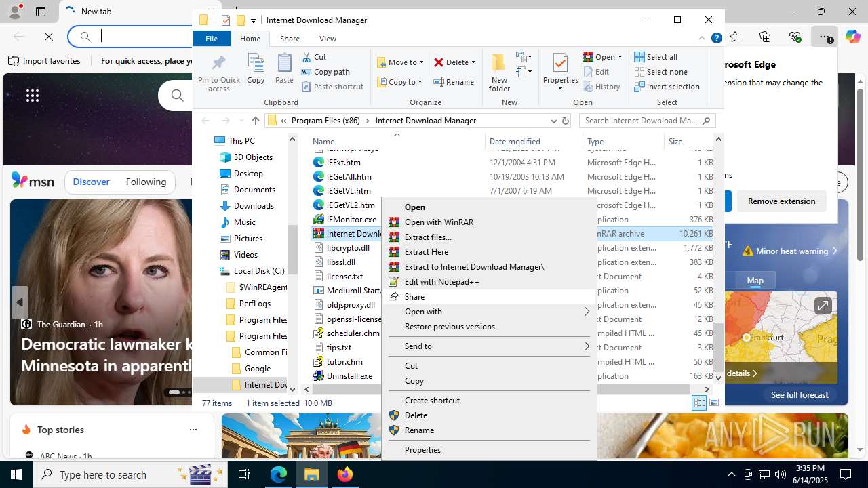Click the taskbar volume icon
The height and width of the screenshot is (488, 868).
pos(780,474)
